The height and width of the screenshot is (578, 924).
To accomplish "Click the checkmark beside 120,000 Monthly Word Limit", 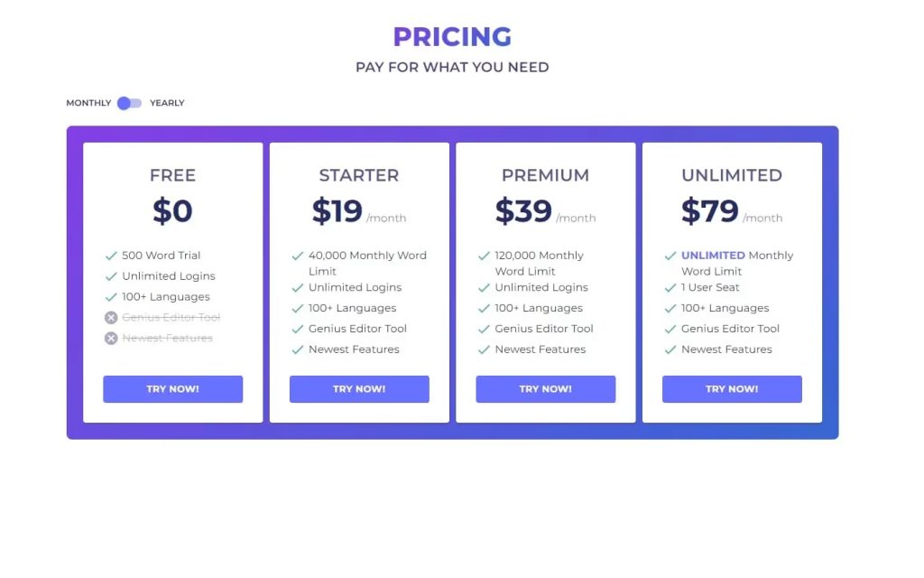I will [484, 256].
